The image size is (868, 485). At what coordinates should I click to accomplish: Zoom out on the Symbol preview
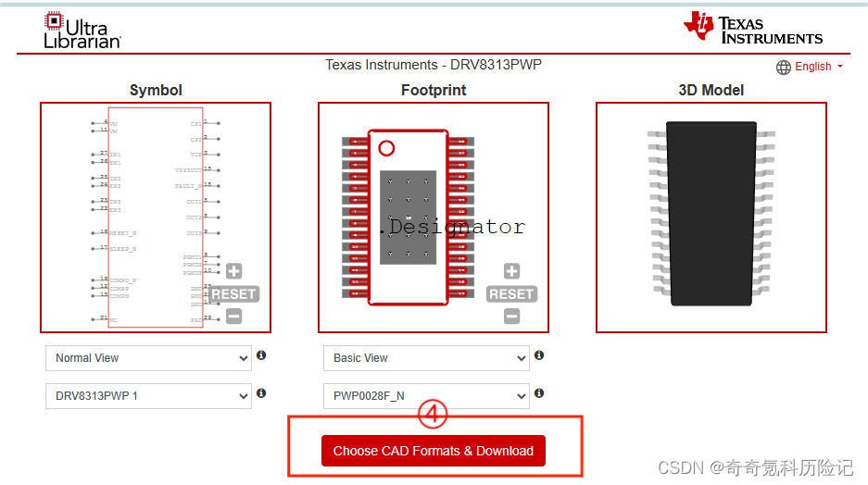(234, 317)
